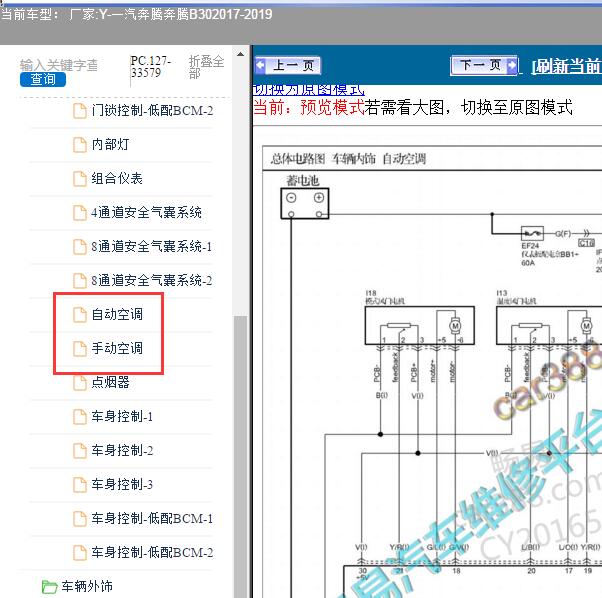Open the 车身控制-2 entry
This screenshot has width=602, height=598.
(122, 450)
